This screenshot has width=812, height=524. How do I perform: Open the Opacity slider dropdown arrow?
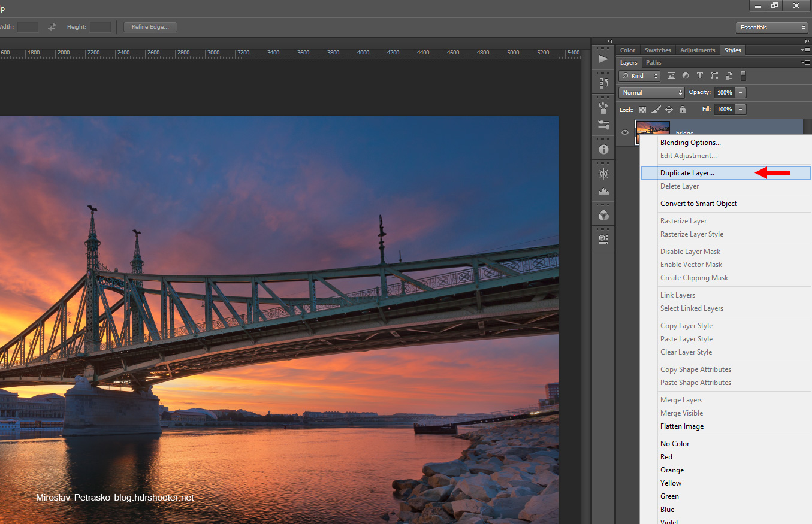(x=741, y=93)
